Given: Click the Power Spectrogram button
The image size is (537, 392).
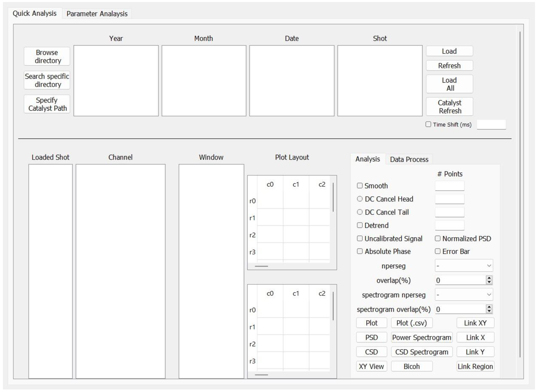Looking at the screenshot, I should coord(422,337).
